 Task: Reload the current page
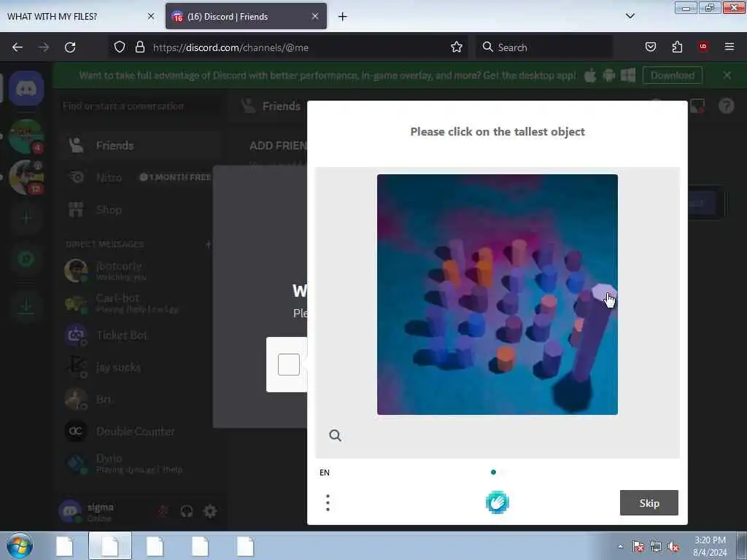pyautogui.click(x=70, y=47)
